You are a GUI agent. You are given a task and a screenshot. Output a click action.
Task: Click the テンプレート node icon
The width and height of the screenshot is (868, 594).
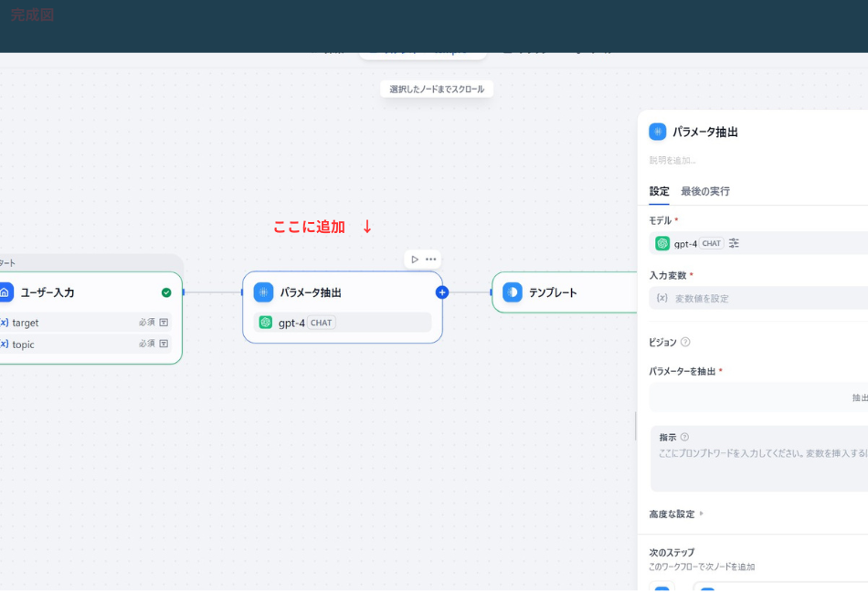[513, 292]
